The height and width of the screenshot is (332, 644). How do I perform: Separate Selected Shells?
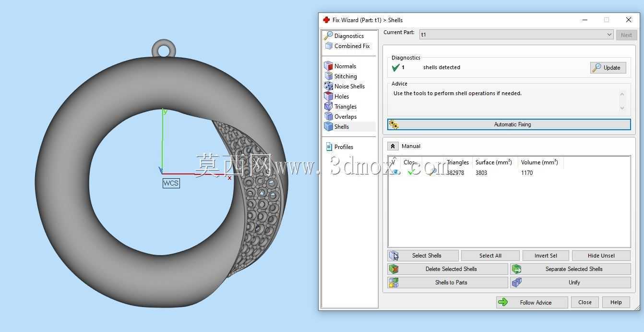(571, 269)
